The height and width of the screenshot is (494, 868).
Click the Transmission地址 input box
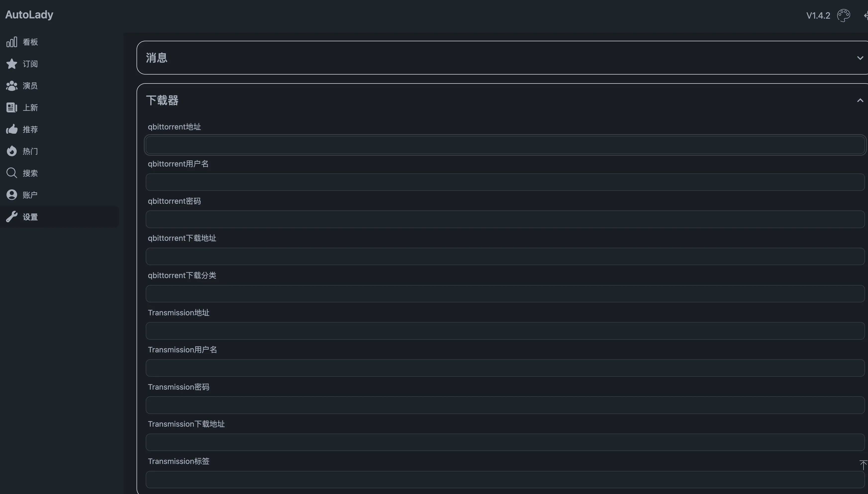505,331
